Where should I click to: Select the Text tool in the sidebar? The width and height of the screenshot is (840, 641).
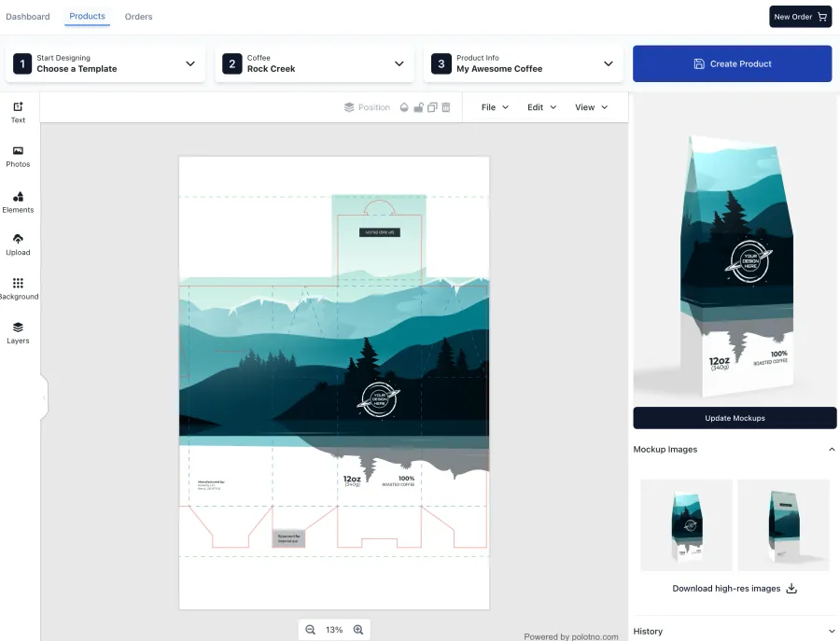tap(18, 112)
